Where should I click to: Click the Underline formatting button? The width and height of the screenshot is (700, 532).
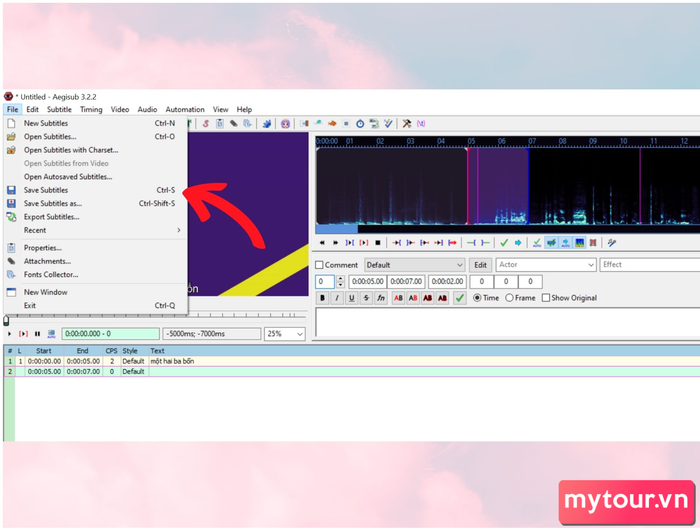[x=351, y=298]
